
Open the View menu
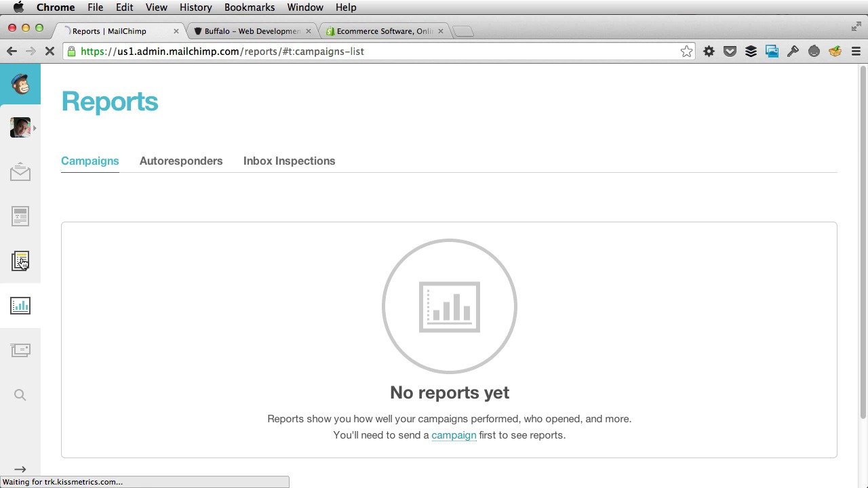pos(156,7)
